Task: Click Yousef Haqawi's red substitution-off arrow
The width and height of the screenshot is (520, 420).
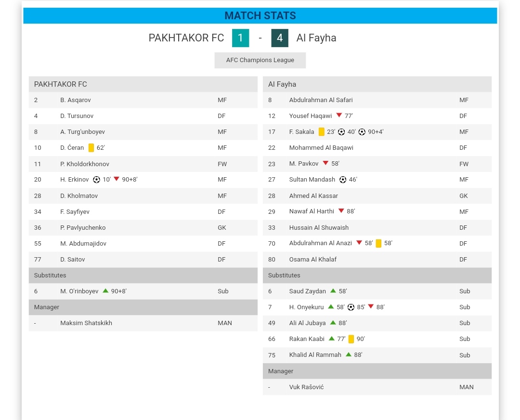Action: point(339,116)
